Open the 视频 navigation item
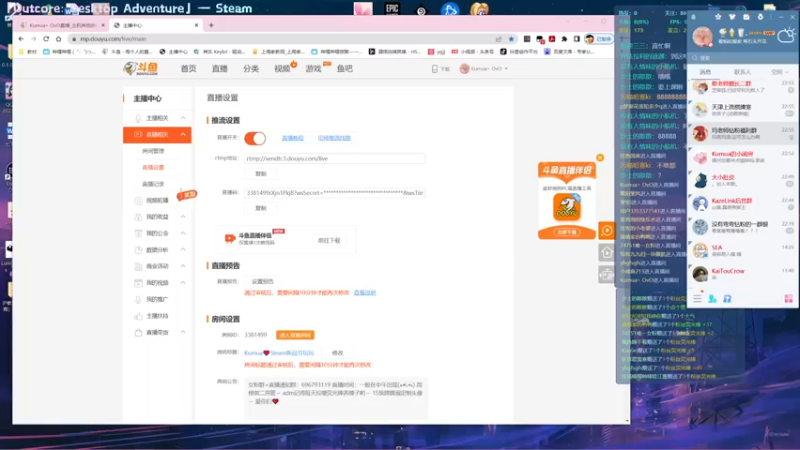Image resolution: width=800 pixels, height=450 pixels. (282, 68)
